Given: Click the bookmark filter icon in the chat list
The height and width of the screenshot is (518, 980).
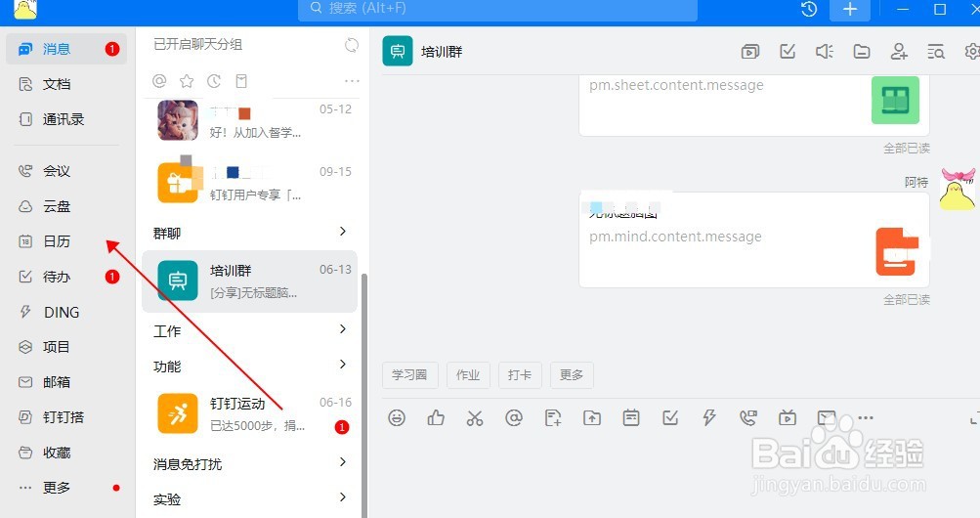Looking at the screenshot, I should 241,81.
